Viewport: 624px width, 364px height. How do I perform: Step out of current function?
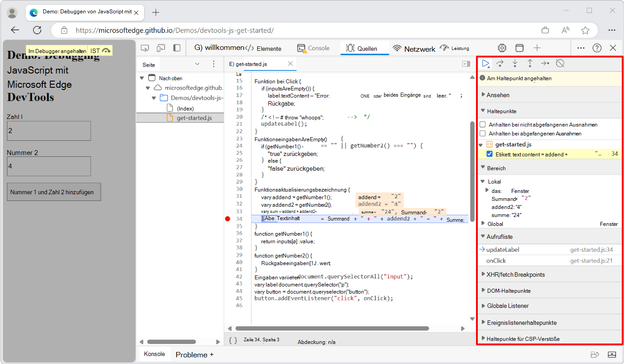tap(530, 63)
